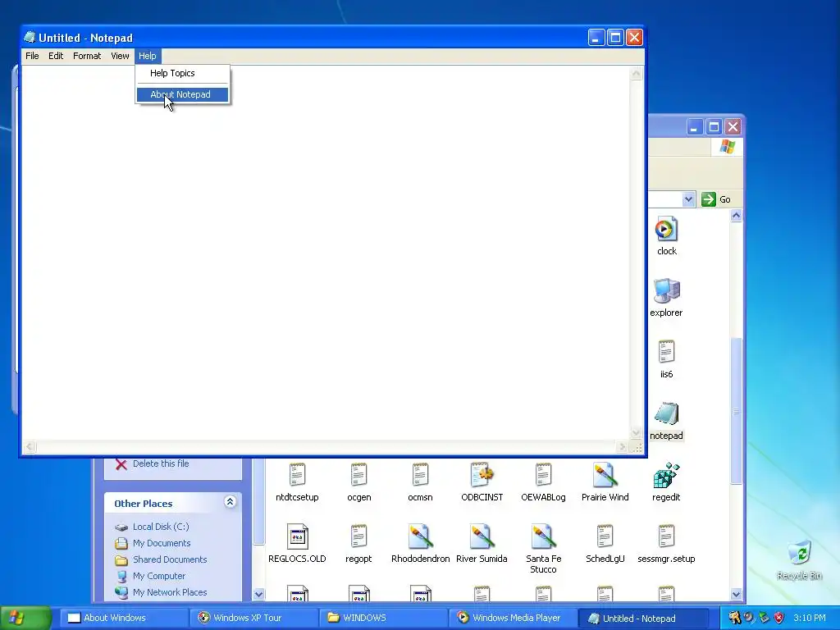Switch to About Windows taskbar button
Viewport: 840px width, 630px height.
click(x=123, y=619)
